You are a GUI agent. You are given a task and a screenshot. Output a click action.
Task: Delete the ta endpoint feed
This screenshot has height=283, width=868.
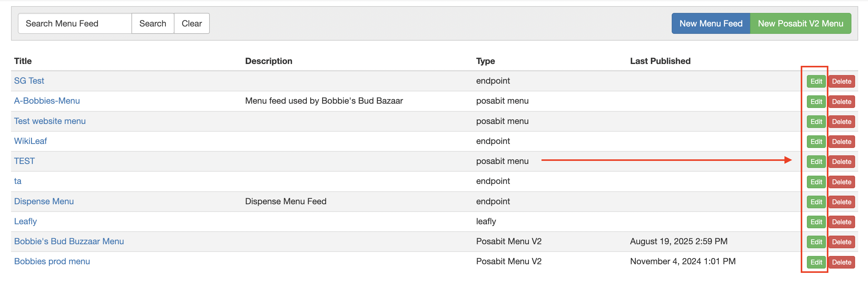(x=841, y=182)
